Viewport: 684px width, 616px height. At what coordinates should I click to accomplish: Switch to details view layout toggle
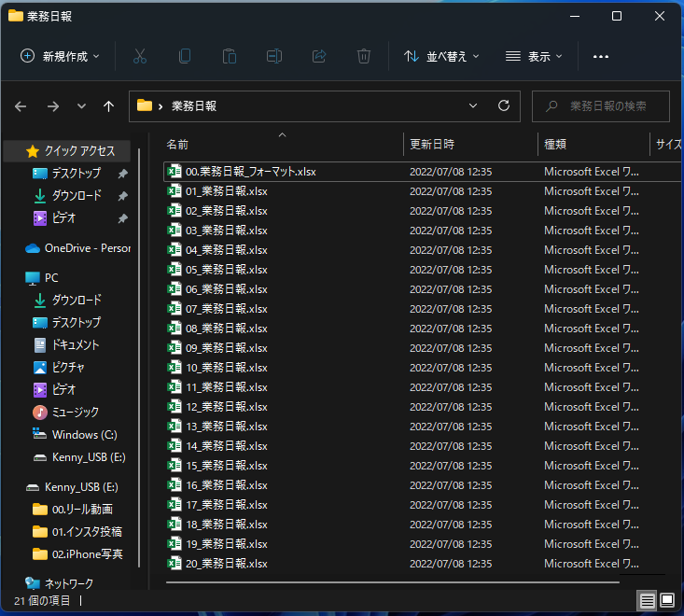click(647, 599)
